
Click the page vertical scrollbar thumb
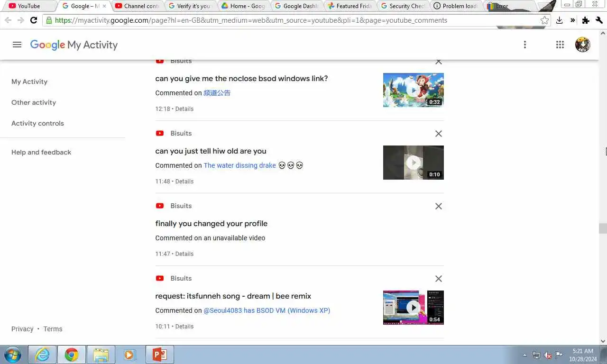coord(603,228)
